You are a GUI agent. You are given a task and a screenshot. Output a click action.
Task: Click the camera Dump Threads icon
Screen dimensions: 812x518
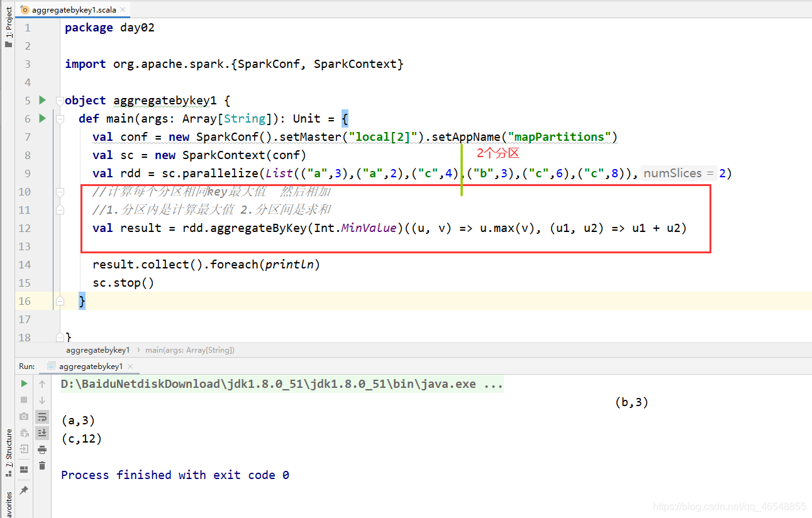(x=24, y=416)
